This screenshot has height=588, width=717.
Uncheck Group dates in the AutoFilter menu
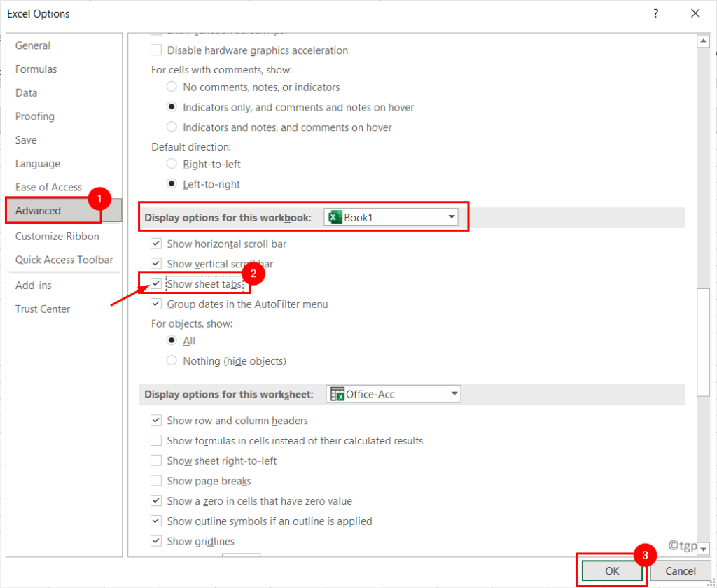(x=155, y=304)
